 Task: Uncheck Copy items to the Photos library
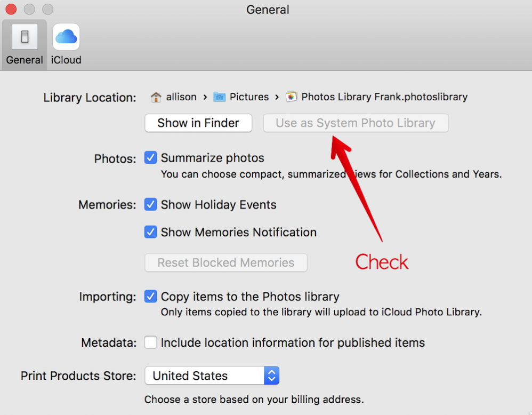click(151, 297)
